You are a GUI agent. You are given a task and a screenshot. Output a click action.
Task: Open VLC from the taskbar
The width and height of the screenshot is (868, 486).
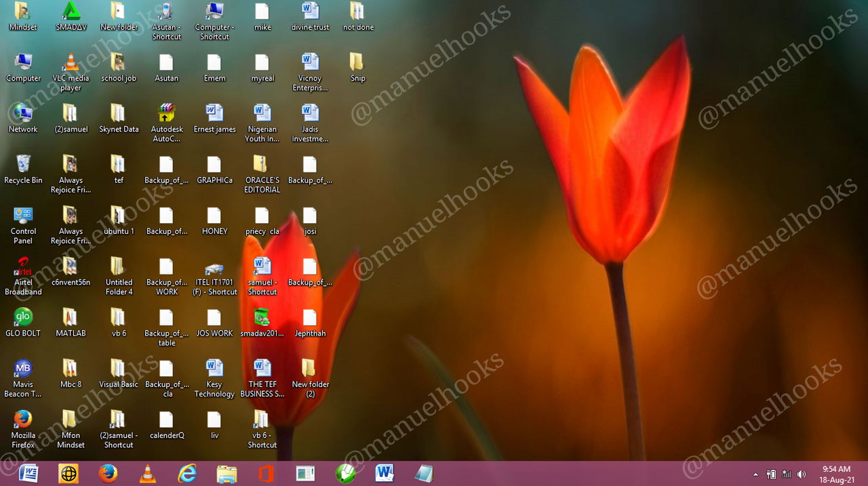click(x=147, y=473)
